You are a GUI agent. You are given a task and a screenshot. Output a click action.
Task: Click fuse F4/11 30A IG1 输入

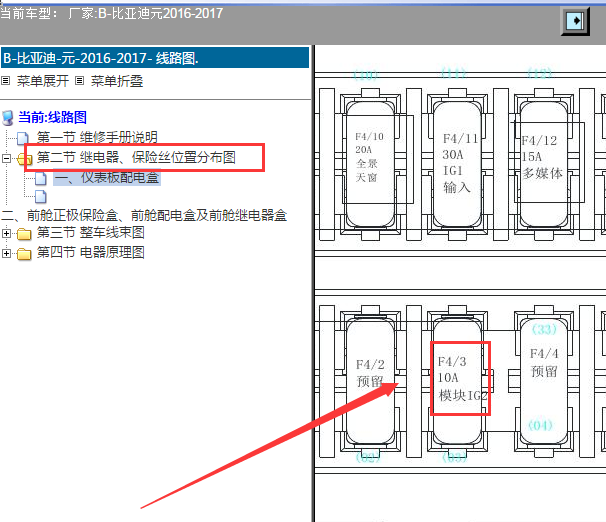click(457, 164)
